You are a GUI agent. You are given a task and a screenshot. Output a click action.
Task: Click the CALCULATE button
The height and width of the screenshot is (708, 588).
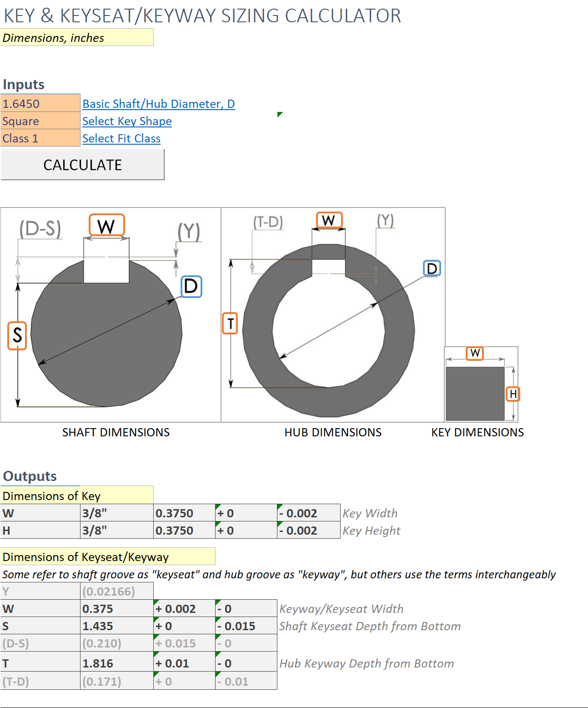click(x=82, y=165)
